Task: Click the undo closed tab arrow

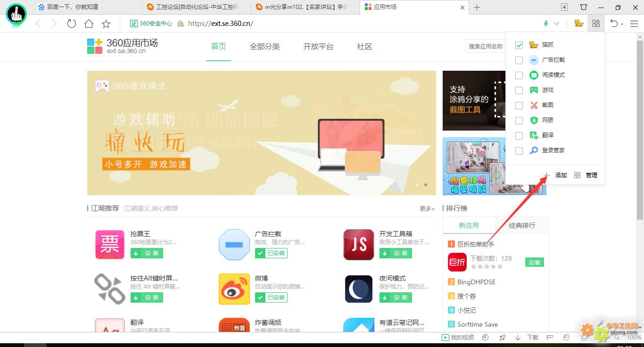Action: pyautogui.click(x=614, y=24)
